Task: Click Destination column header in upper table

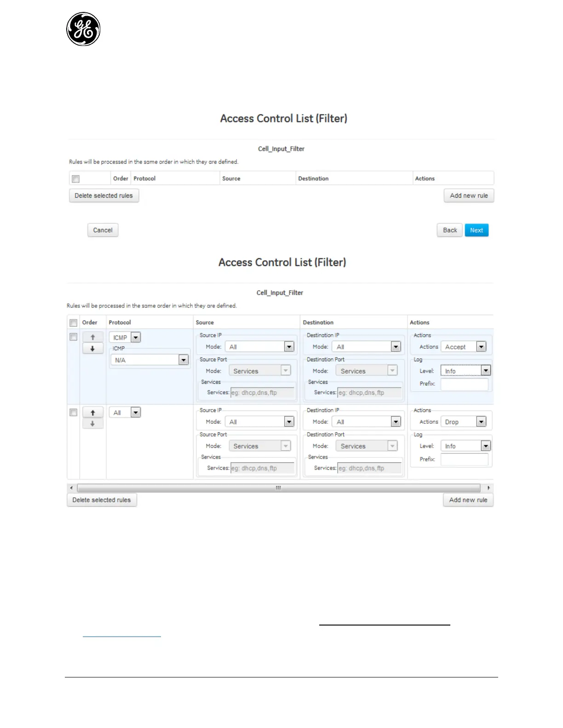Action: pos(313,179)
